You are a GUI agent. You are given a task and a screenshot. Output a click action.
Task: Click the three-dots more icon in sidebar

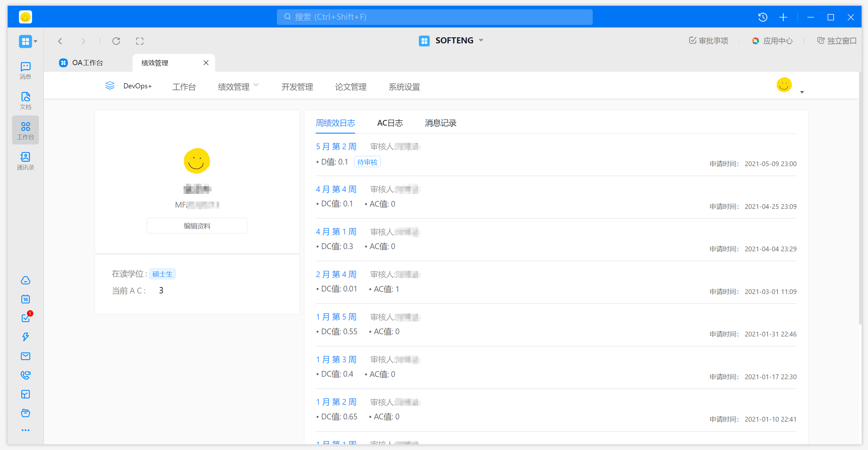(x=25, y=430)
